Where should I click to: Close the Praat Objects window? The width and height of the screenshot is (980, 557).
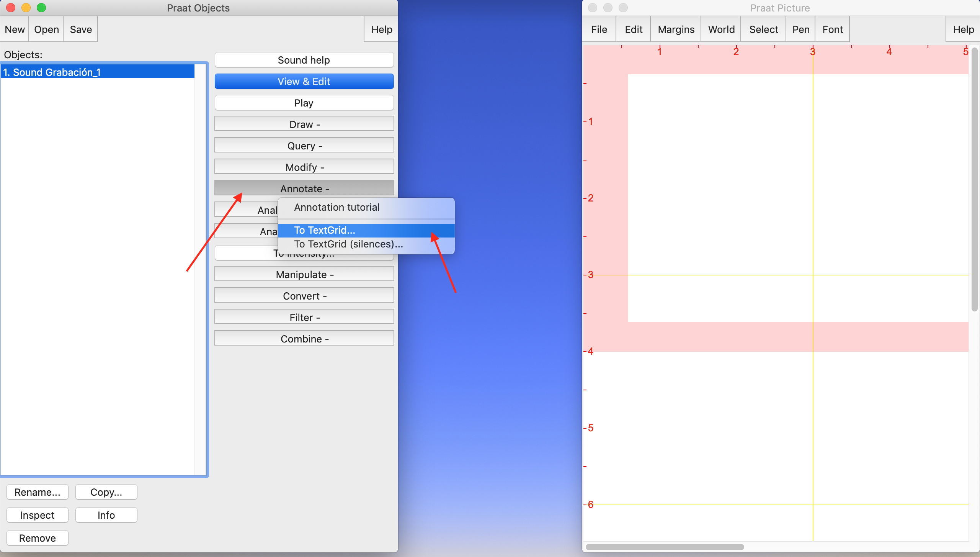(x=11, y=8)
